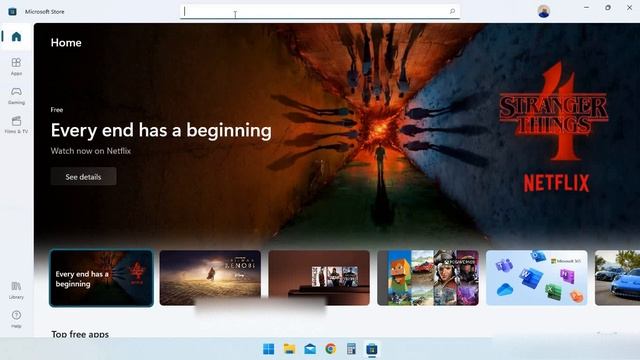Minimize the Microsoft Store window
640x360 pixels.
587,8
